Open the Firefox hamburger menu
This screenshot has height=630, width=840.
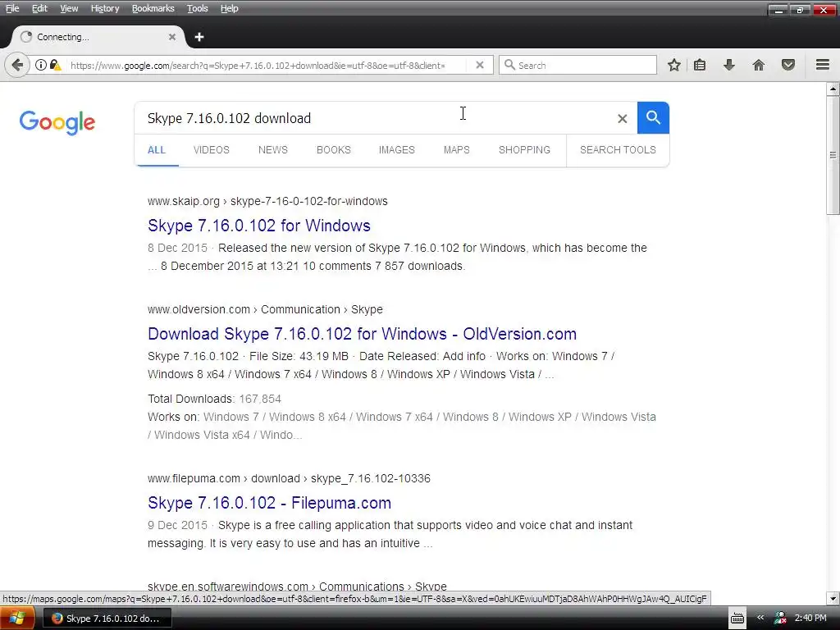[x=823, y=65]
